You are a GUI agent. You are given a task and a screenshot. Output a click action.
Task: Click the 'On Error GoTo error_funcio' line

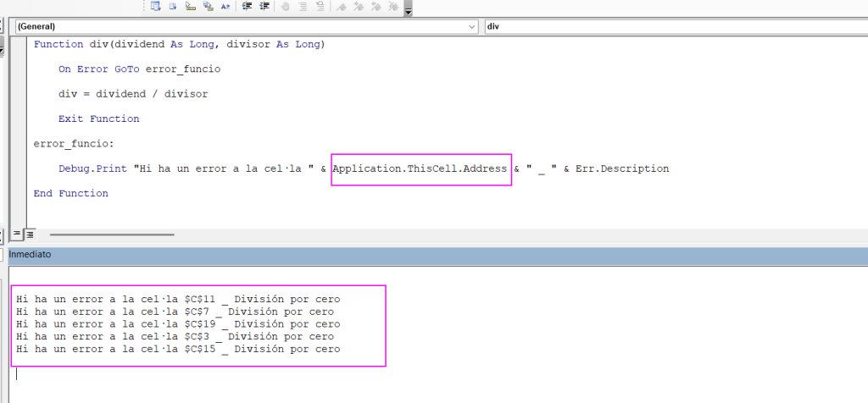140,69
